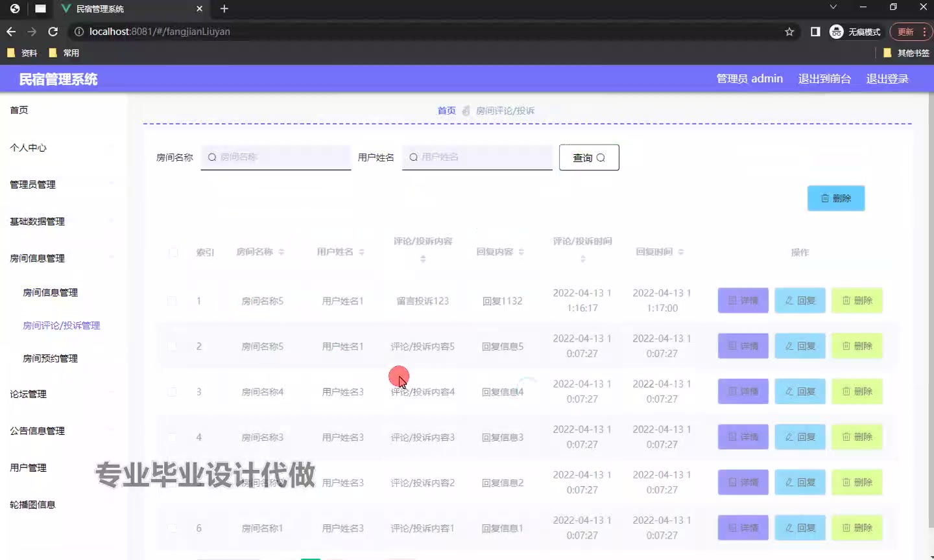Open 详情 for row 留言投诉123
This screenshot has height=560, width=934.
(x=743, y=301)
